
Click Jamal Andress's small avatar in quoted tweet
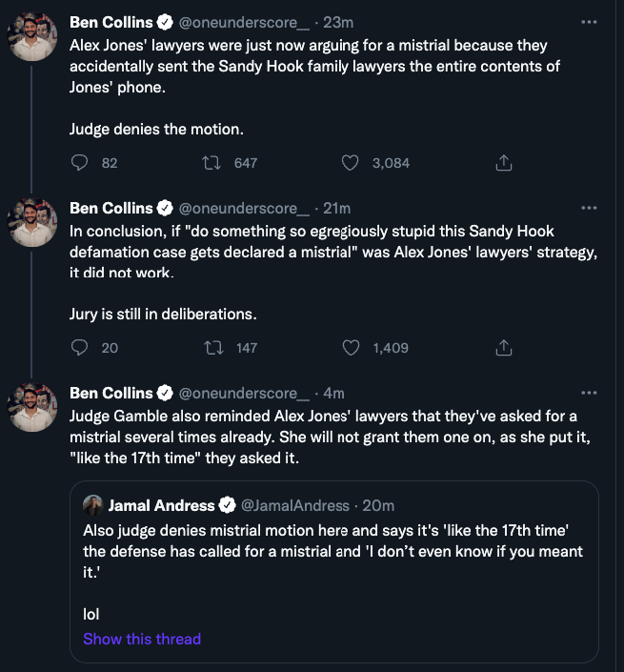(x=93, y=504)
